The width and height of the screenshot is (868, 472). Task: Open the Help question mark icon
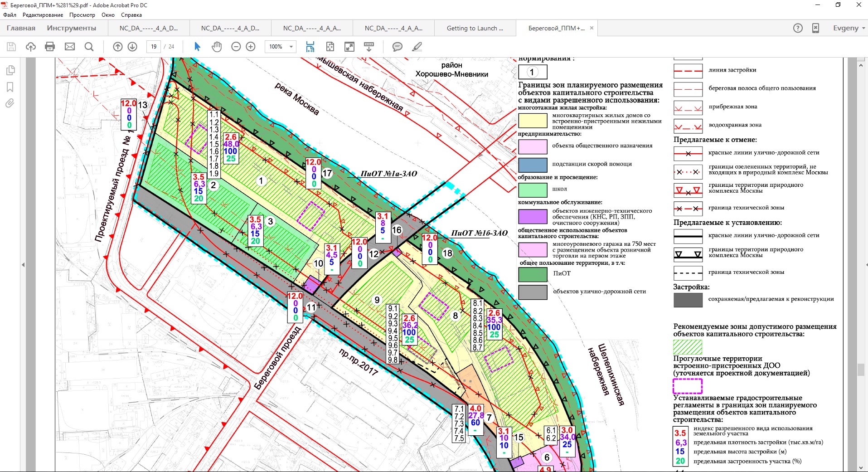click(x=798, y=28)
